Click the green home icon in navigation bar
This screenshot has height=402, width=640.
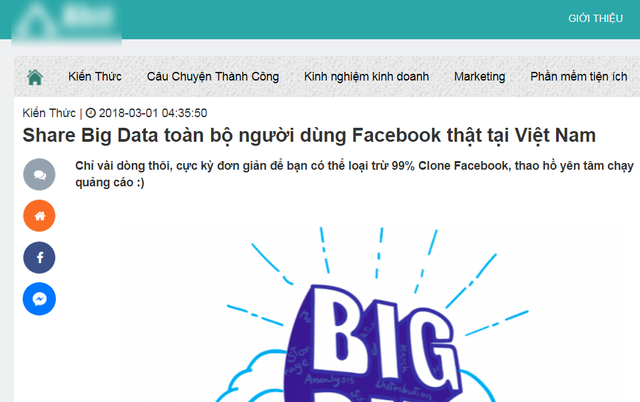point(35,77)
